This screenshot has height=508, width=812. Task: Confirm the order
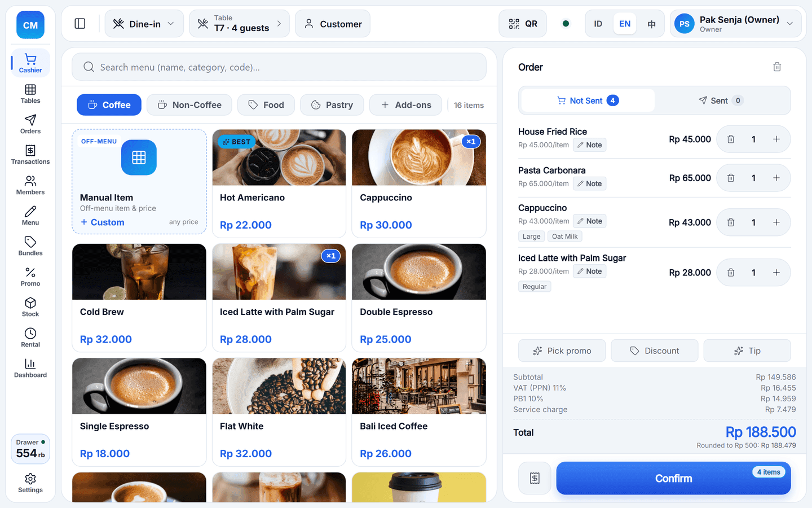pyautogui.click(x=673, y=478)
